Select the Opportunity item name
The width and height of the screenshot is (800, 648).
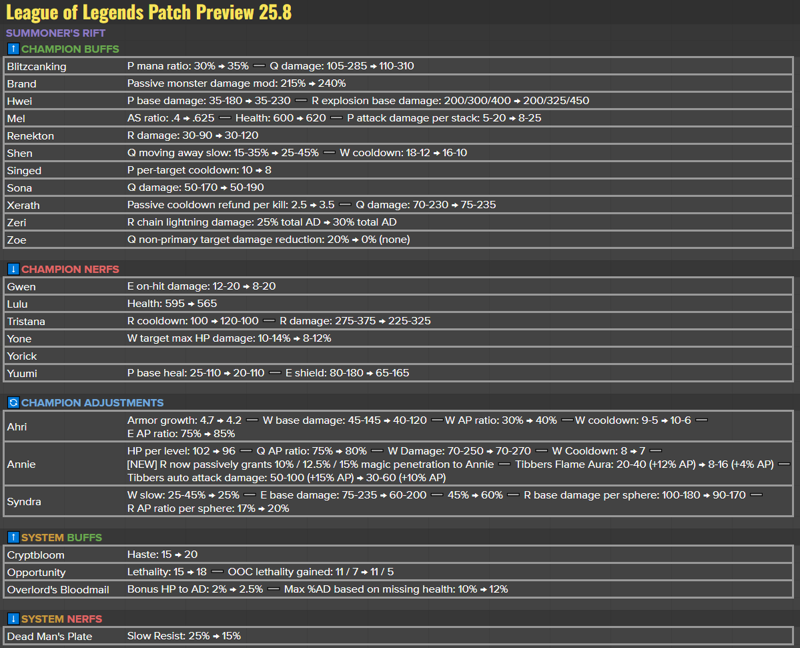click(36, 572)
